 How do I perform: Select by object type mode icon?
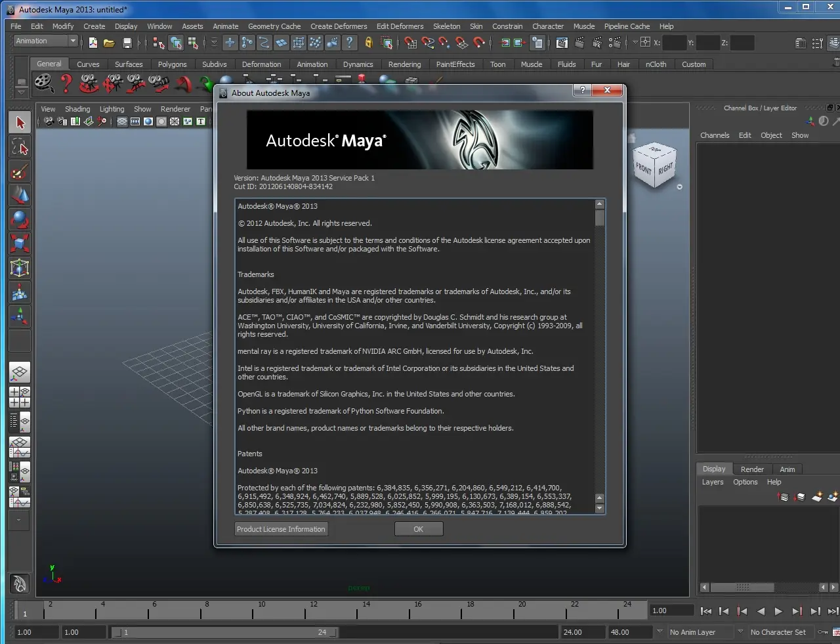(x=176, y=43)
